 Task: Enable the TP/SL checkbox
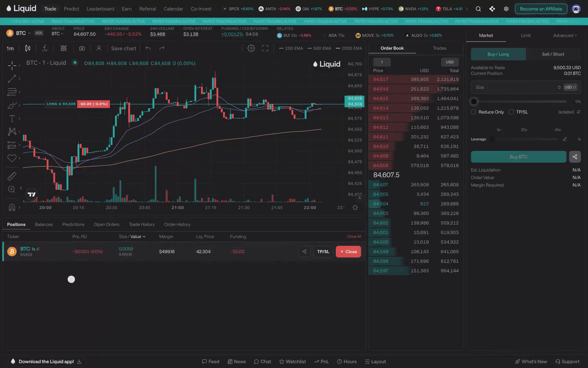(511, 112)
